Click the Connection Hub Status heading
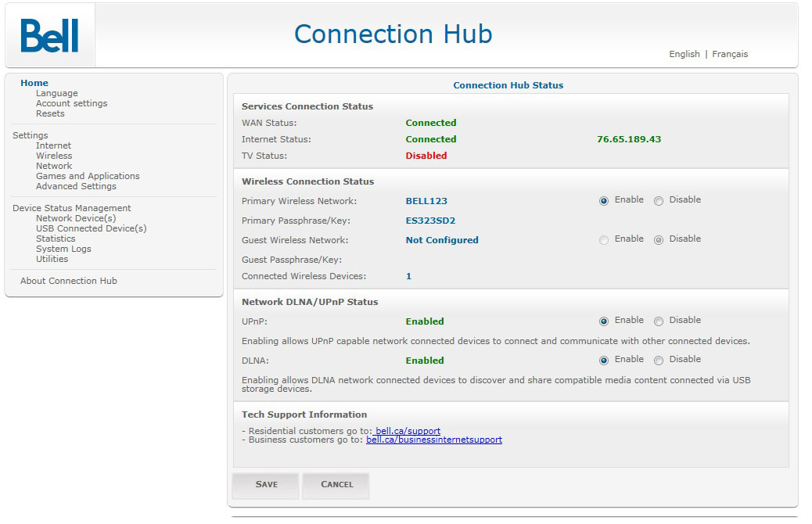Image resolution: width=812 pixels, height=524 pixels. [x=508, y=85]
